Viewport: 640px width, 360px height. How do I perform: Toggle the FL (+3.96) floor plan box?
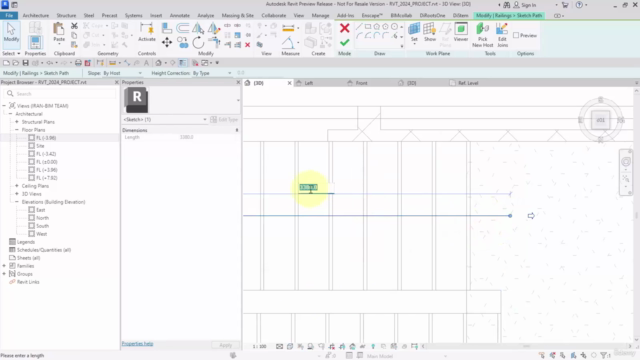(31, 170)
